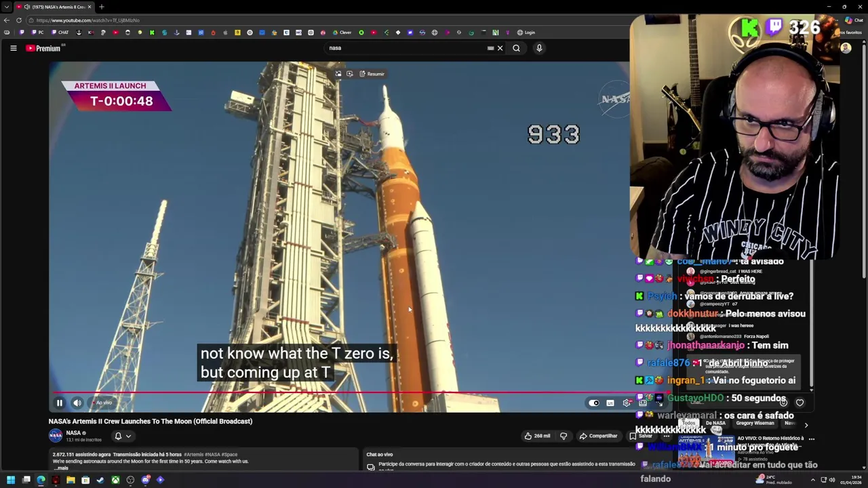Open the 'Clever' bookmark
Screen dimensions: 868x488
(342, 33)
